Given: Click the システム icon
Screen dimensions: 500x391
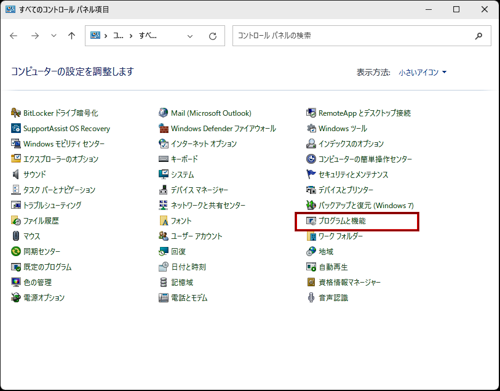Looking at the screenshot, I should point(163,174).
